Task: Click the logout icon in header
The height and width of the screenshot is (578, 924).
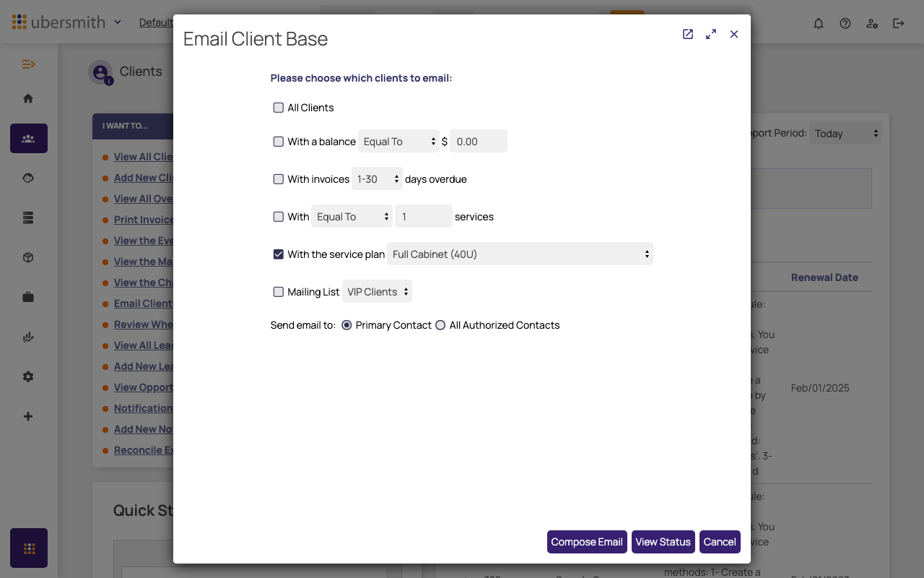Action: [x=899, y=23]
